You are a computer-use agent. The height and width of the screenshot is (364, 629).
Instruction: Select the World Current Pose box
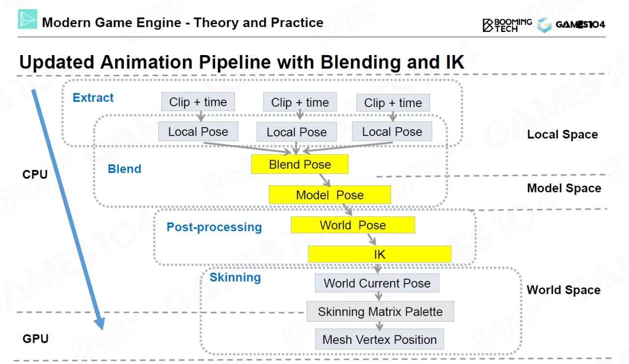tap(377, 283)
